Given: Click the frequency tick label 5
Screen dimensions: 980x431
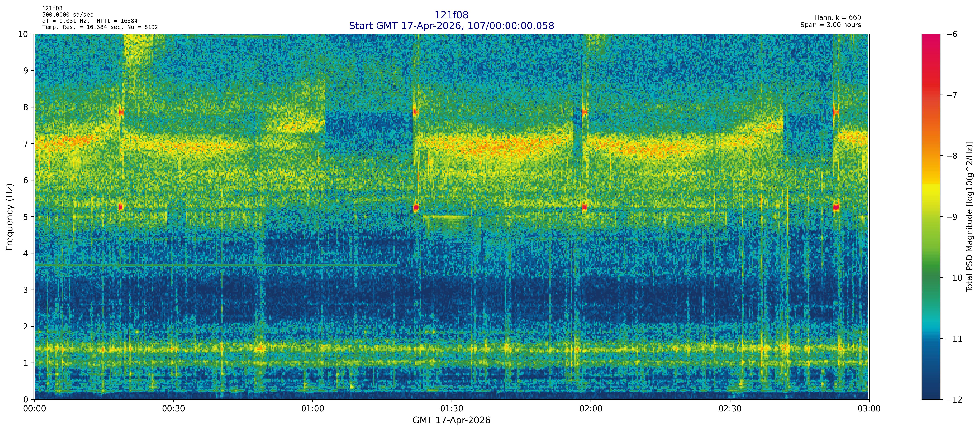Looking at the screenshot, I should click(x=26, y=217).
